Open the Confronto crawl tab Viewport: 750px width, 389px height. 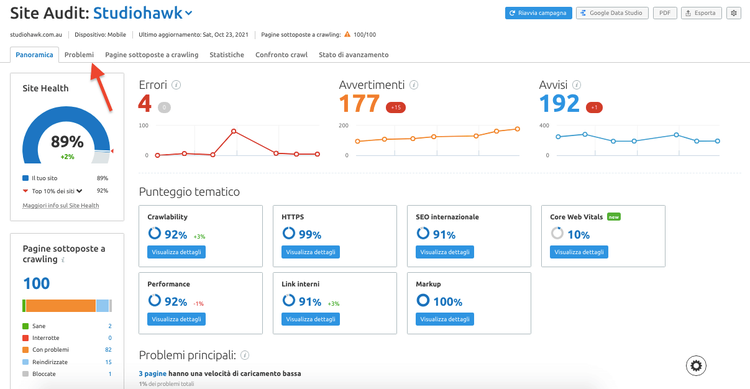[281, 55]
